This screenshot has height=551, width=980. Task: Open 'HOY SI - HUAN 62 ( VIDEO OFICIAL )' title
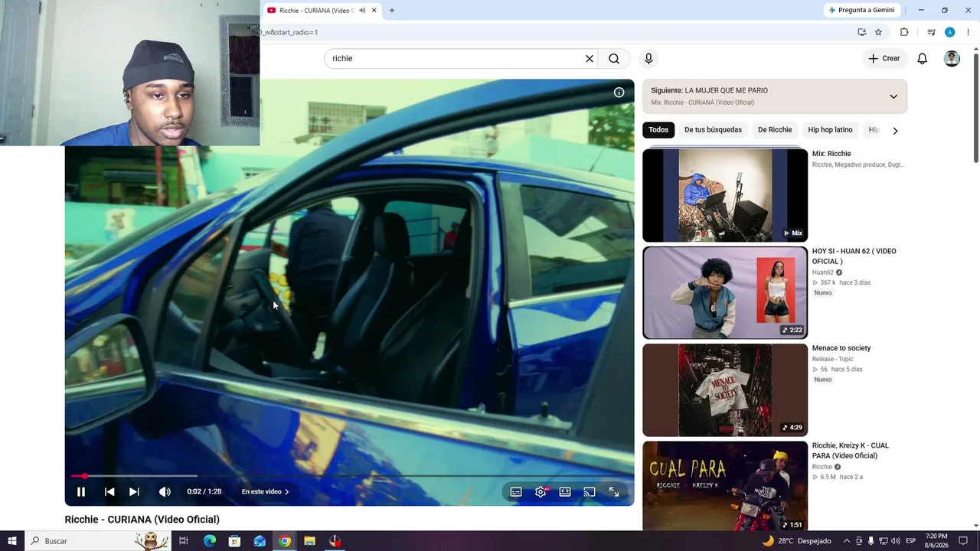854,256
